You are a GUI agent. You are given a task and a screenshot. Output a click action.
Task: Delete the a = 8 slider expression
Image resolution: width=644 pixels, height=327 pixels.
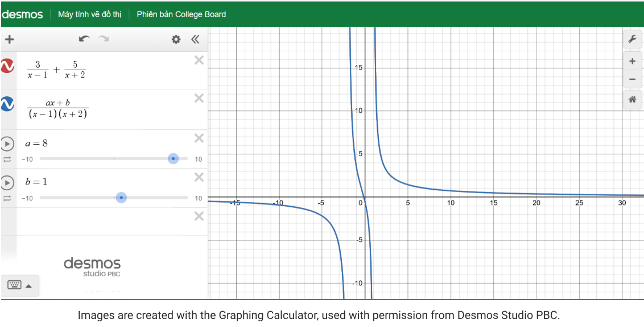click(199, 138)
